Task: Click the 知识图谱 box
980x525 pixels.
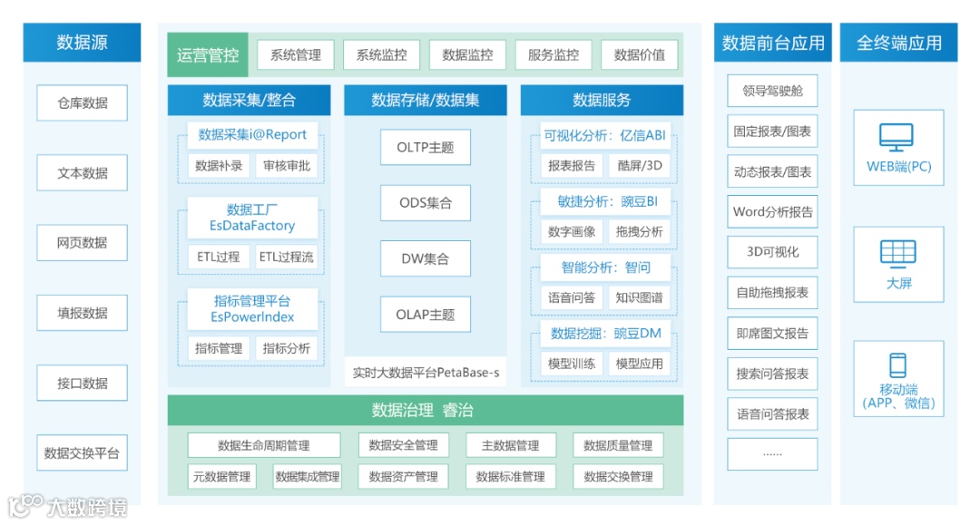Action: [x=640, y=297]
